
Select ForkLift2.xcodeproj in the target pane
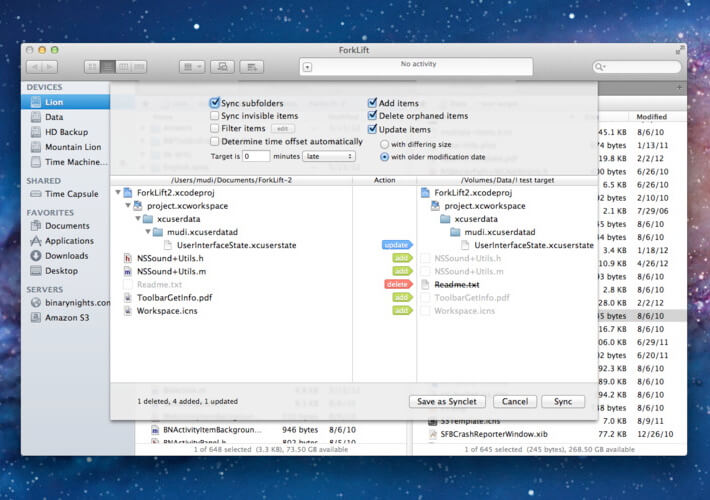tap(473, 192)
